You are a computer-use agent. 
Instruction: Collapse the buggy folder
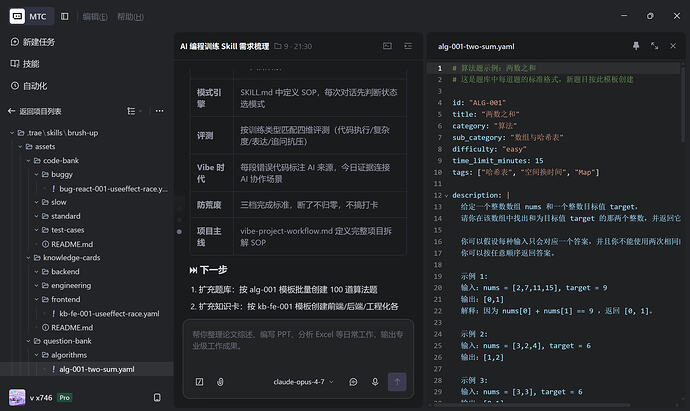(x=37, y=175)
